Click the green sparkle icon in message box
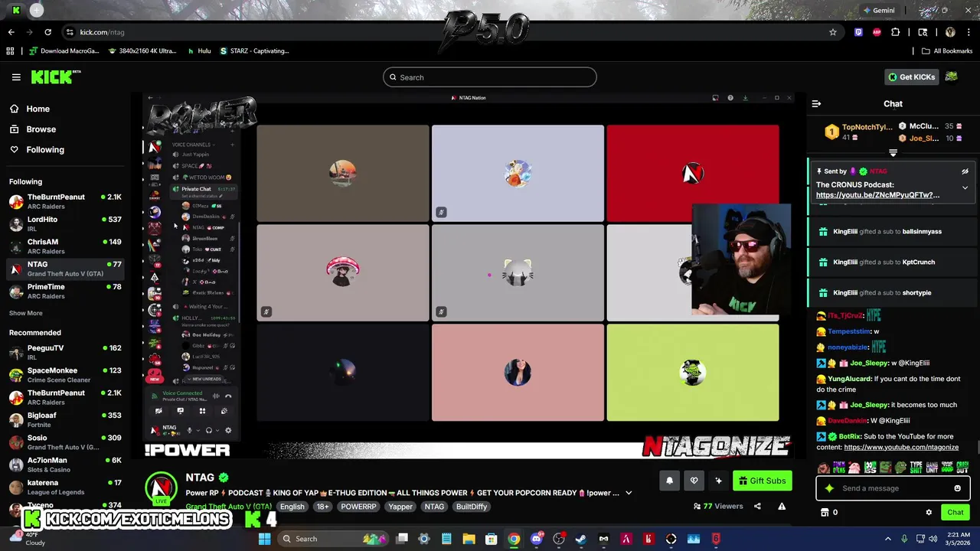 click(829, 488)
